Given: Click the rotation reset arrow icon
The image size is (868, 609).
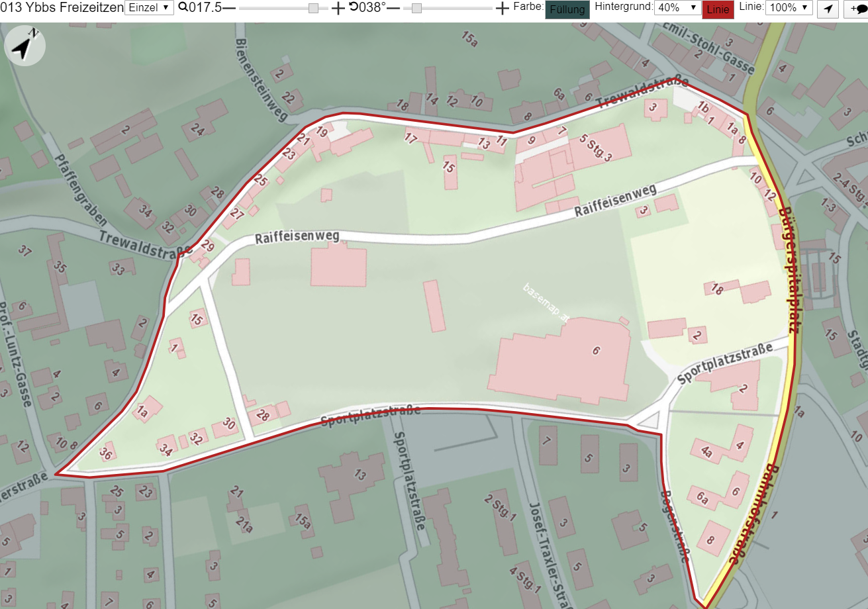Looking at the screenshot, I should tap(354, 7).
